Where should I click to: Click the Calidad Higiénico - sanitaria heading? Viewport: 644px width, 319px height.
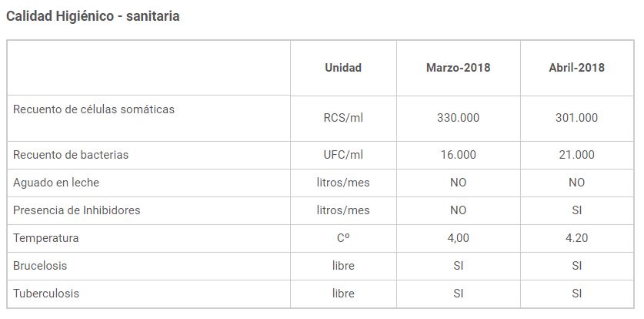[x=93, y=15]
